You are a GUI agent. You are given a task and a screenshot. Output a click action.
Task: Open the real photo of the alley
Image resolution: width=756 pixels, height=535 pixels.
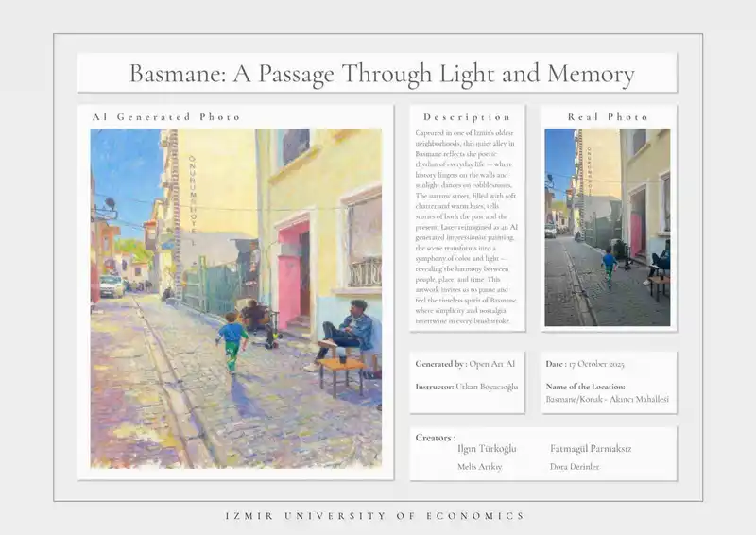click(608, 227)
